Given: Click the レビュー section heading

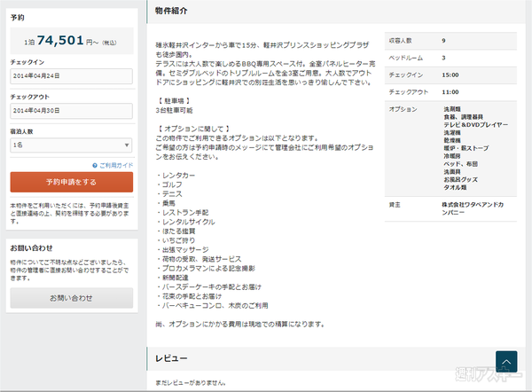Looking at the screenshot, I should click(171, 358).
